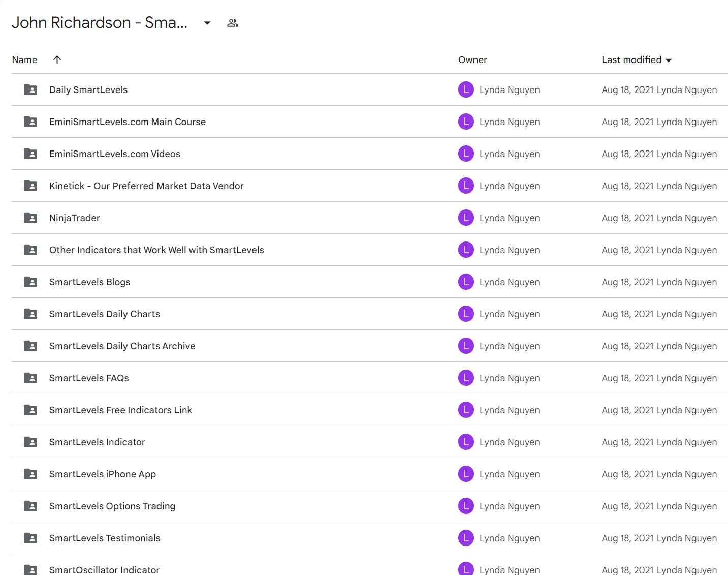This screenshot has width=728, height=575.
Task: Select the Daily SmartLevels folder name
Action: [x=88, y=89]
